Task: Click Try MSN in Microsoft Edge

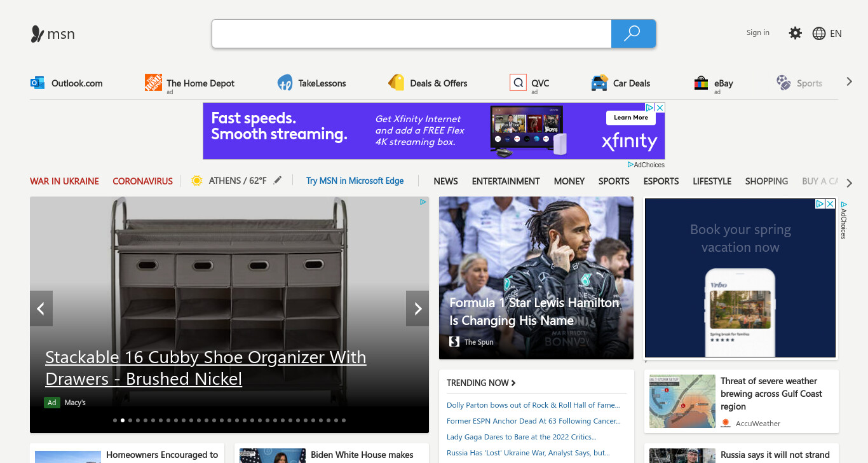Action: click(x=355, y=181)
